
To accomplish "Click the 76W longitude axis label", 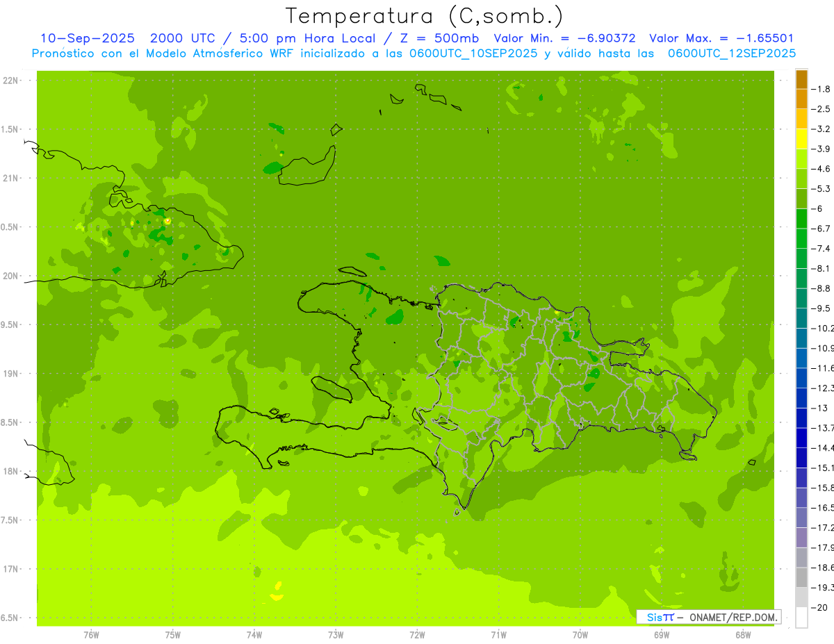I will [91, 635].
